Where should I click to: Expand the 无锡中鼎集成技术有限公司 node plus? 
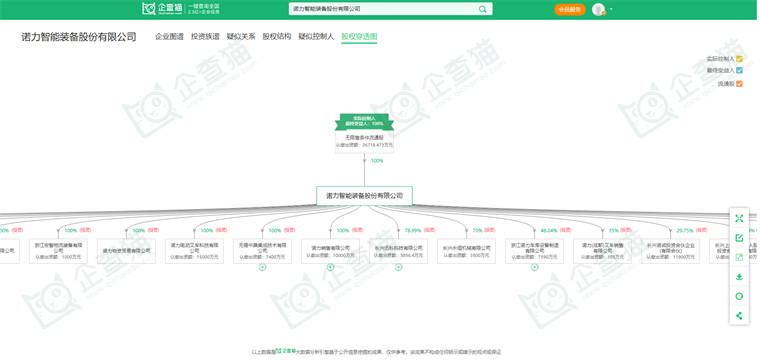point(262,267)
